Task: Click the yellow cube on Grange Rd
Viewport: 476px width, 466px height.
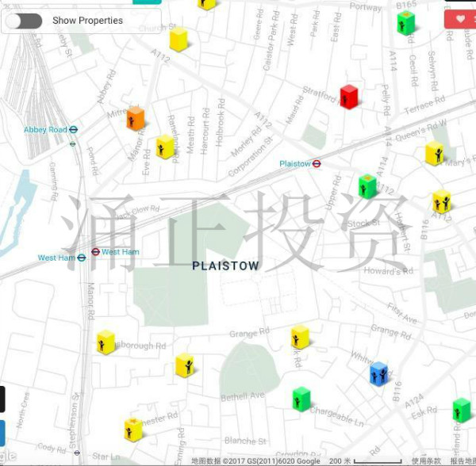Action: [x=300, y=338]
